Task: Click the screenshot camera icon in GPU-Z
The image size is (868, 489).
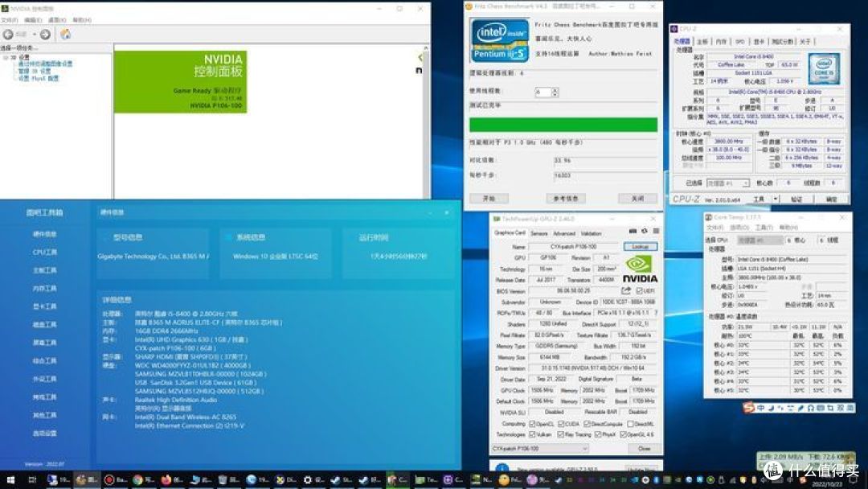Action: click(x=633, y=232)
